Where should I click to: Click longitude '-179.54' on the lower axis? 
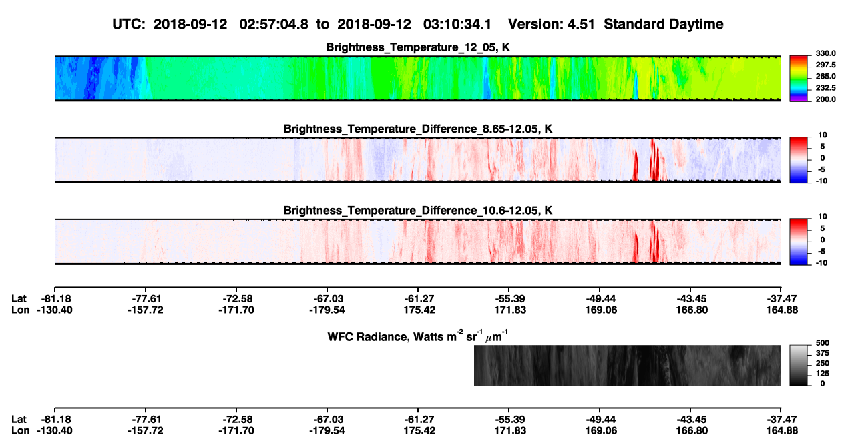coord(327,430)
